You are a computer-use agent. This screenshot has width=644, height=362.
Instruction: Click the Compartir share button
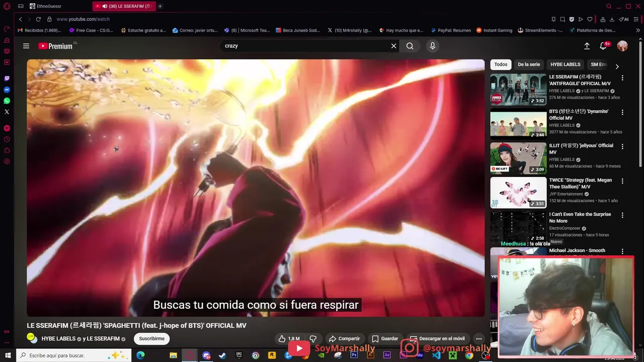(344, 339)
